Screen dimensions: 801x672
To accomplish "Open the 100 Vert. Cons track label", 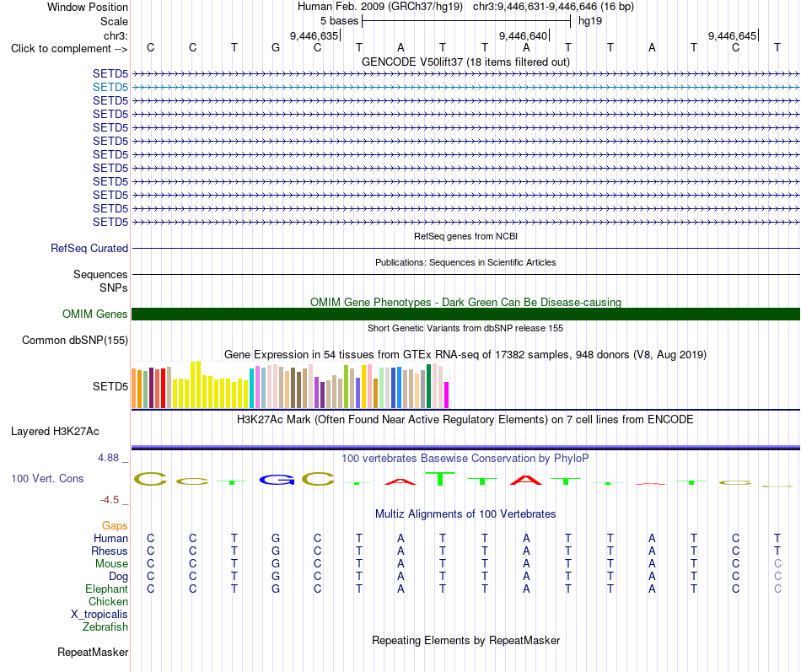I will pos(47,478).
